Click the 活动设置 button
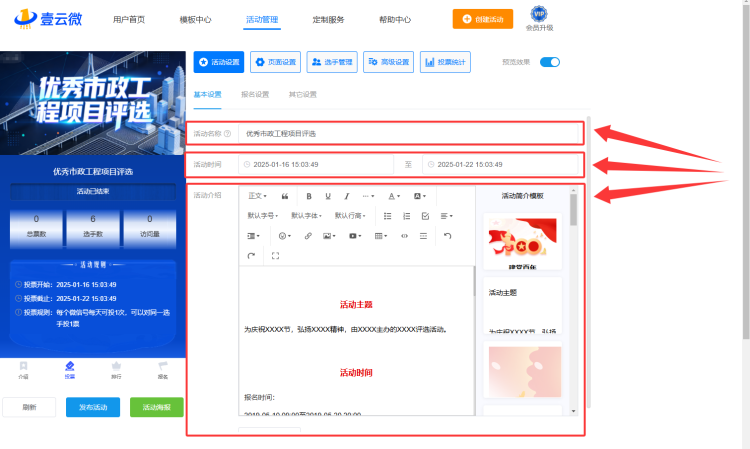The width and height of the screenshot is (750, 449). 219,62
